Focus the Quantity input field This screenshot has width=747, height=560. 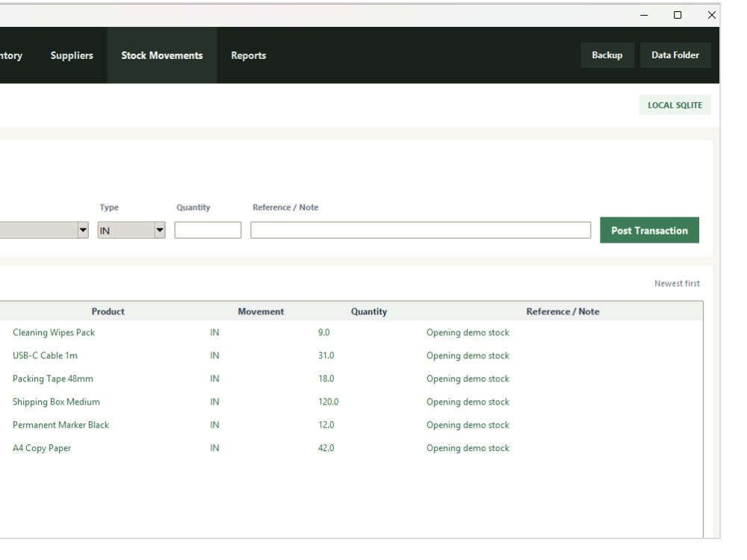[x=208, y=231]
